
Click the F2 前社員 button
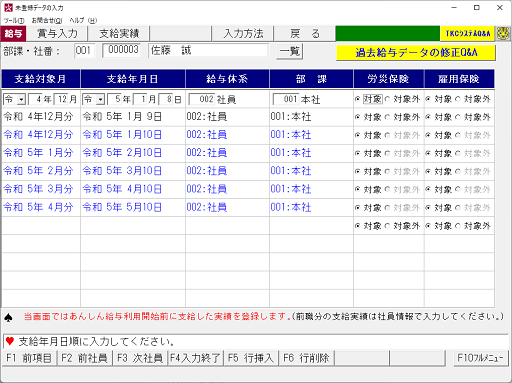click(x=84, y=358)
